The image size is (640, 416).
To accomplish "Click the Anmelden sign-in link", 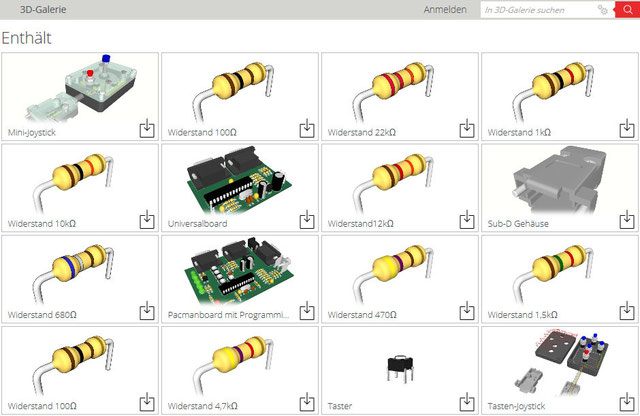I will 445,10.
